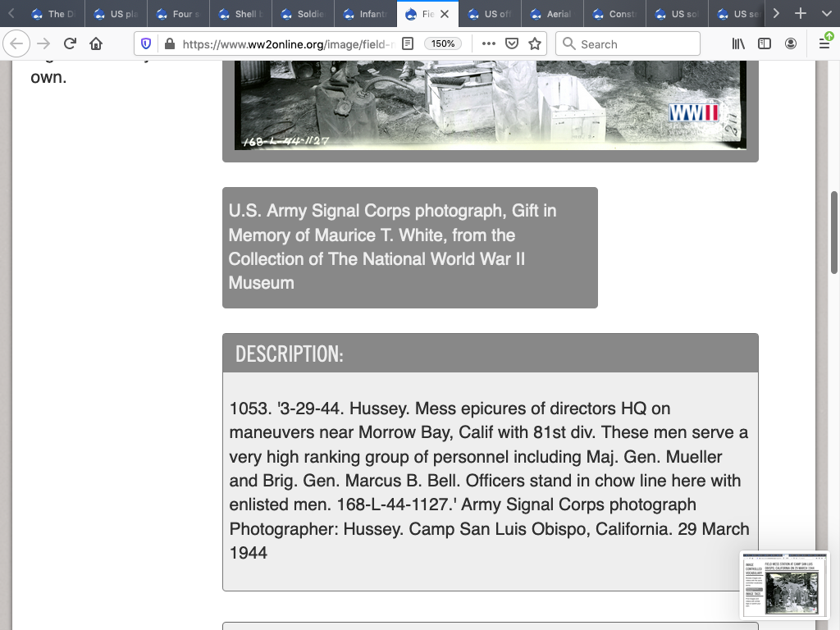Screen dimensions: 840x630
Task: Open page actions three-dot menu
Action: point(488,44)
